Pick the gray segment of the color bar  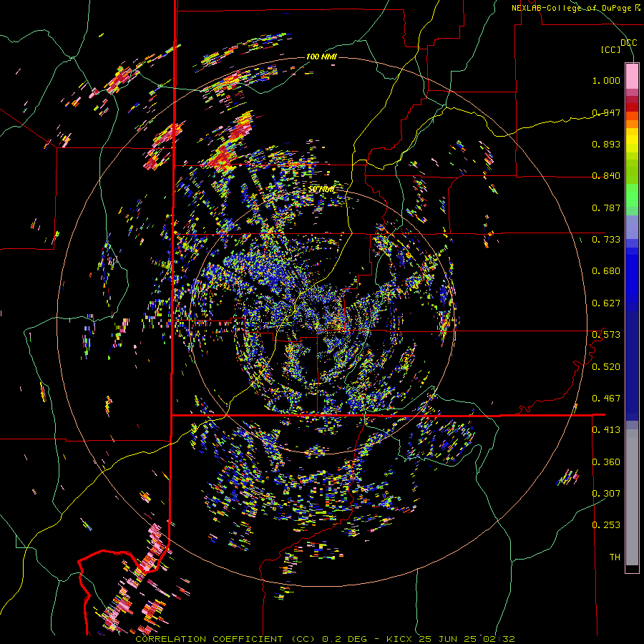[x=632, y=497]
